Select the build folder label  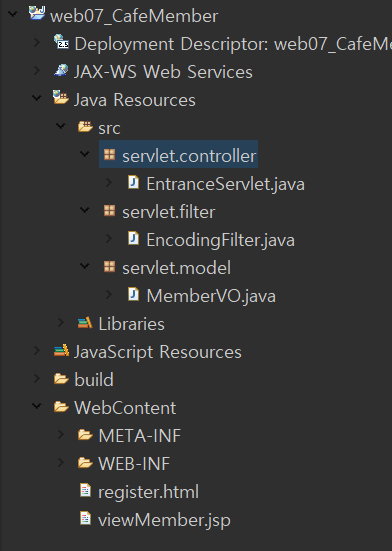click(x=94, y=380)
